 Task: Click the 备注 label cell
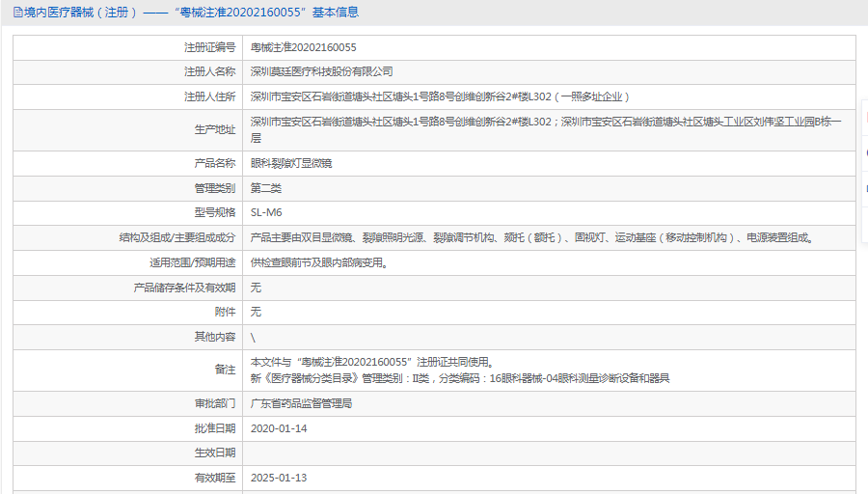click(x=128, y=370)
